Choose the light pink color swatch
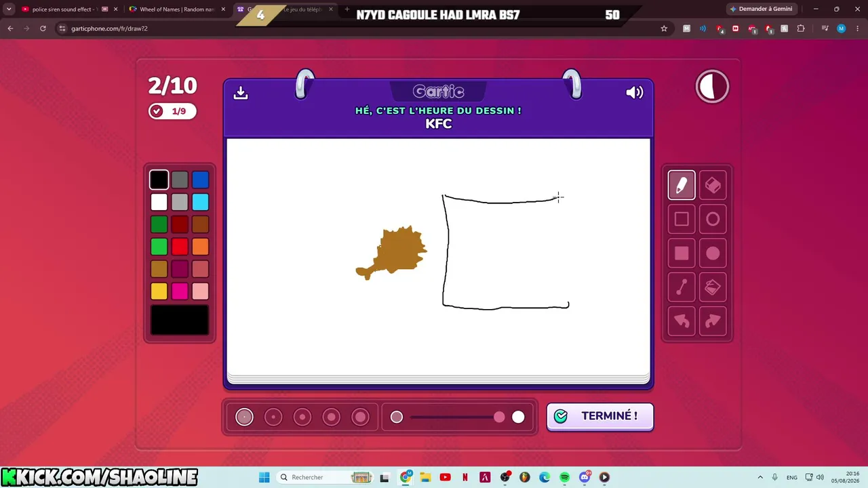The image size is (868, 488). (x=200, y=291)
